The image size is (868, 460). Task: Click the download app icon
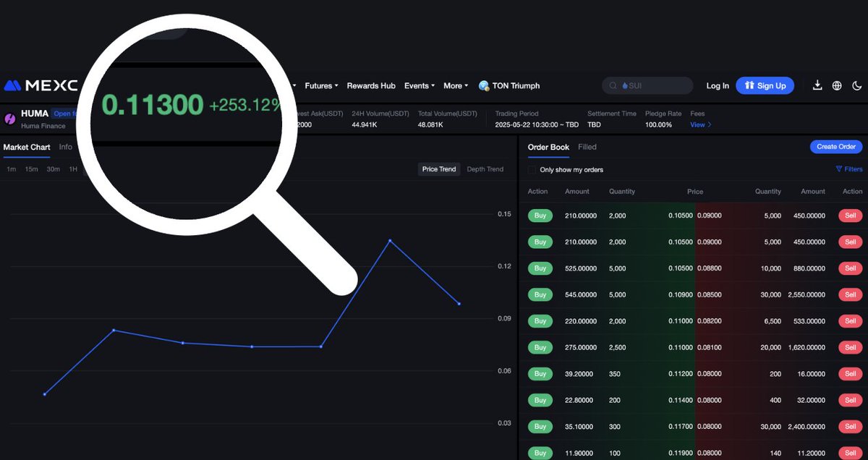[817, 85]
